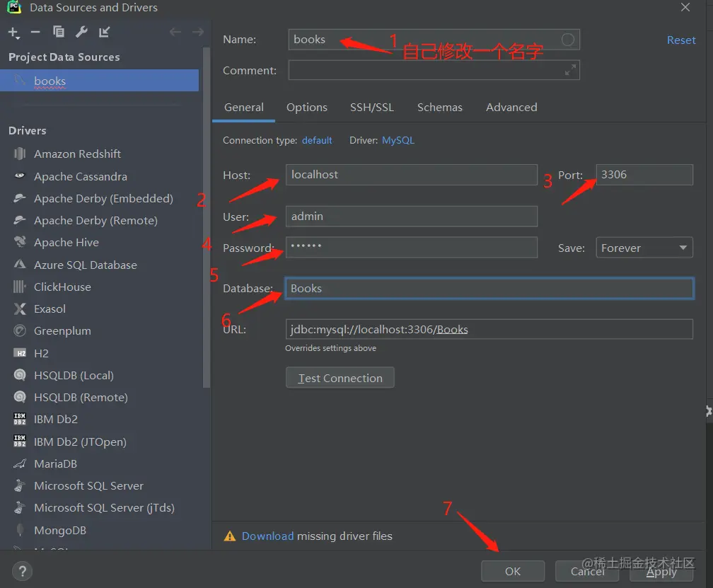Screen dimensions: 713x588
Task: Click the URL field with jdbc string
Action: tap(489, 329)
